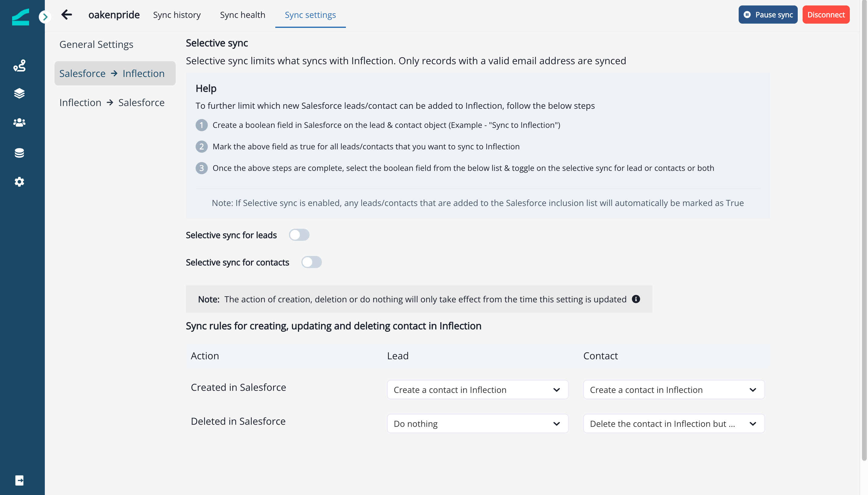The image size is (868, 495).
Task: Click the Created in Salesforce row label
Action: [238, 387]
